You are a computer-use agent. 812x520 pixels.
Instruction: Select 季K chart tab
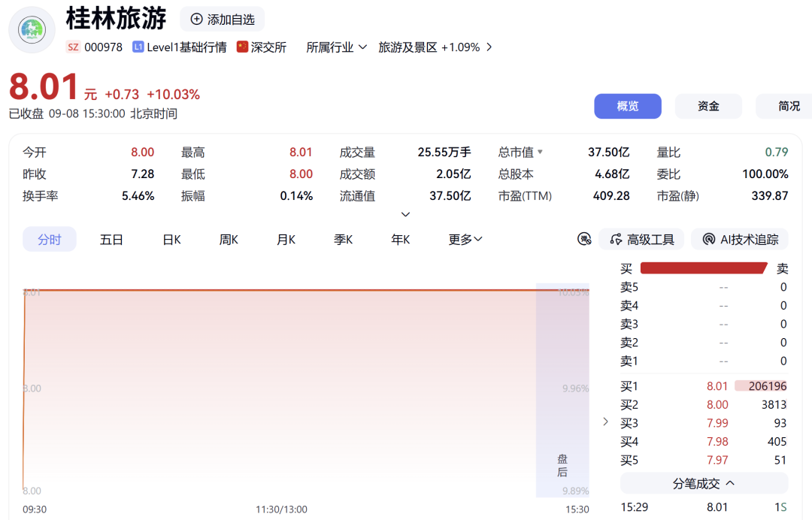[x=343, y=240]
